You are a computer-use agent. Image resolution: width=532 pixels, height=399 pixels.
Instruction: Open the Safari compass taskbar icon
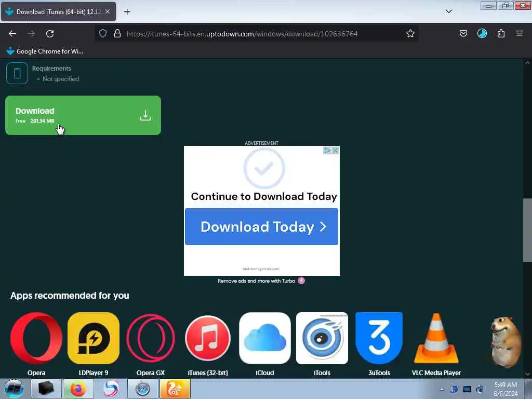click(x=143, y=389)
